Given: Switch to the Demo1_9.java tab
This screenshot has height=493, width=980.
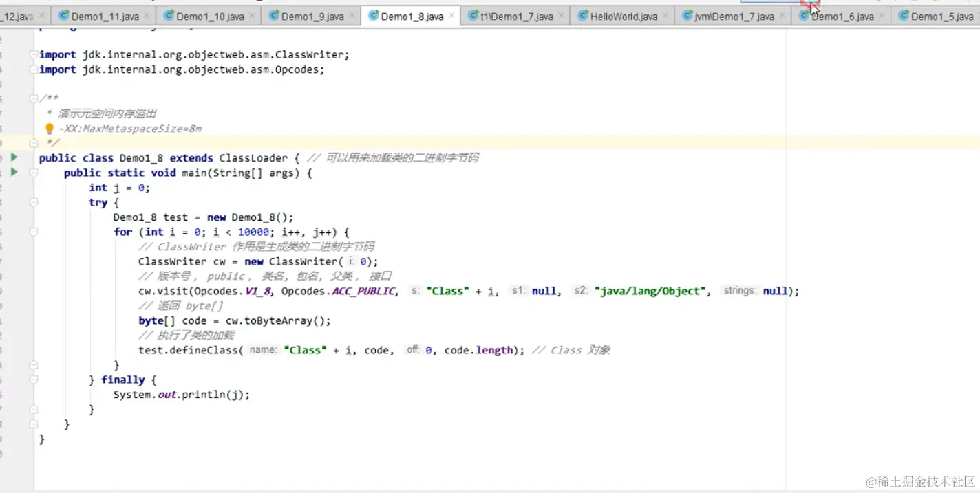Looking at the screenshot, I should [x=312, y=16].
